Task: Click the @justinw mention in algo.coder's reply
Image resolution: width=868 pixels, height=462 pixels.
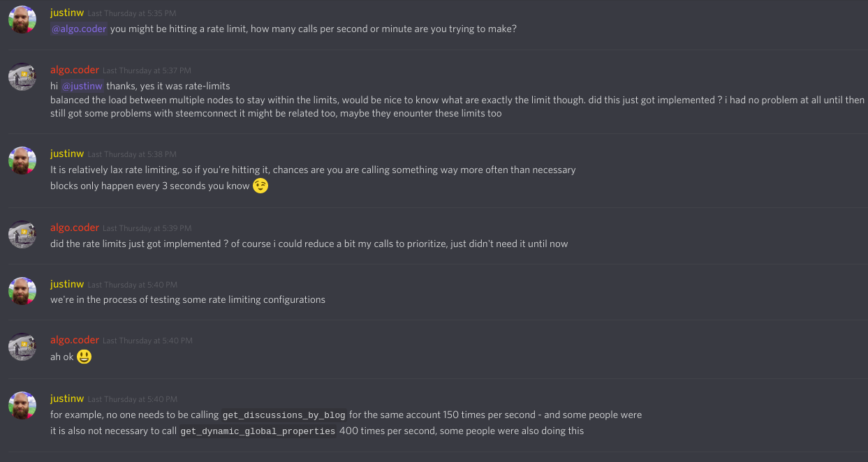Action: 82,86
